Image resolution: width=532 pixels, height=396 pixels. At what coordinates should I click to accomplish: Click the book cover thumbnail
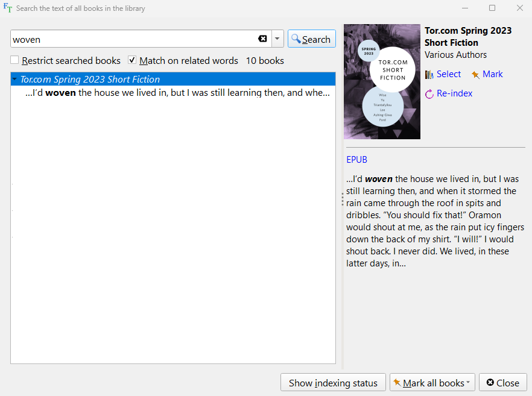[x=382, y=81]
